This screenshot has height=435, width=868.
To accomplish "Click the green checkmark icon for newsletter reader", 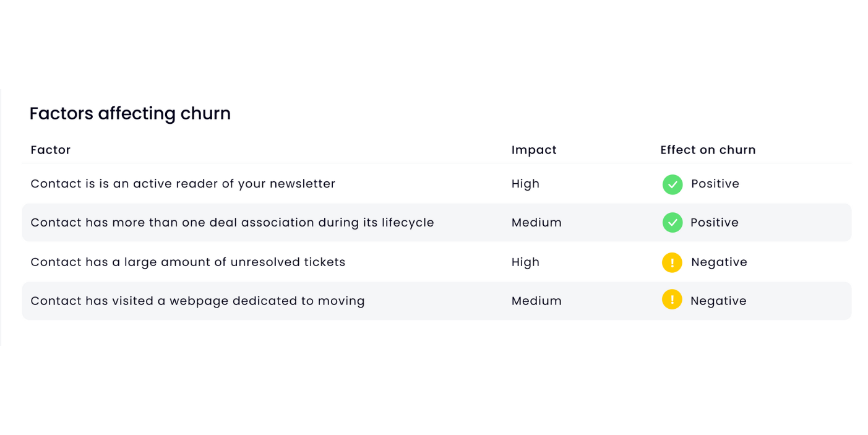I will tap(672, 184).
